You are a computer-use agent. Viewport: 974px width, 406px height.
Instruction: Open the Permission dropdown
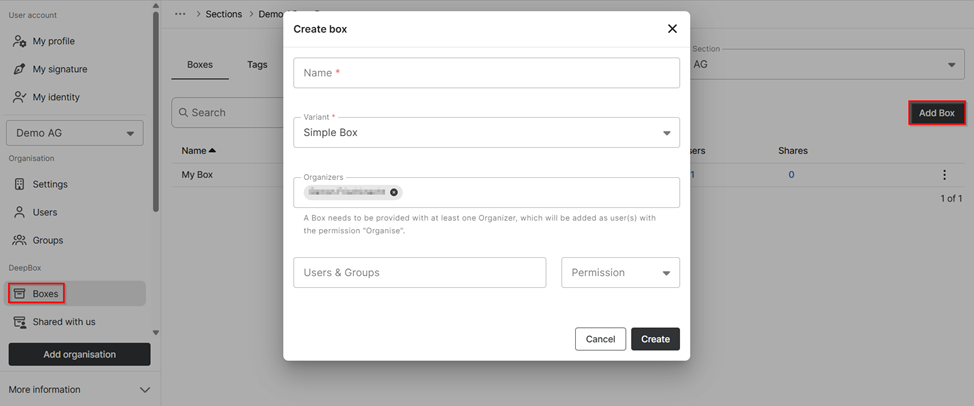tap(666, 273)
